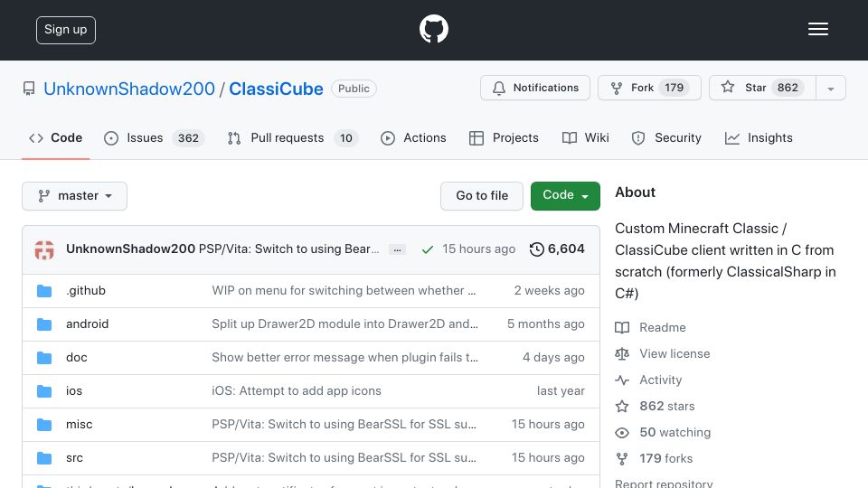The height and width of the screenshot is (488, 868).
Task: Click the '4 days ago' timestamp for doc
Action: pos(553,358)
